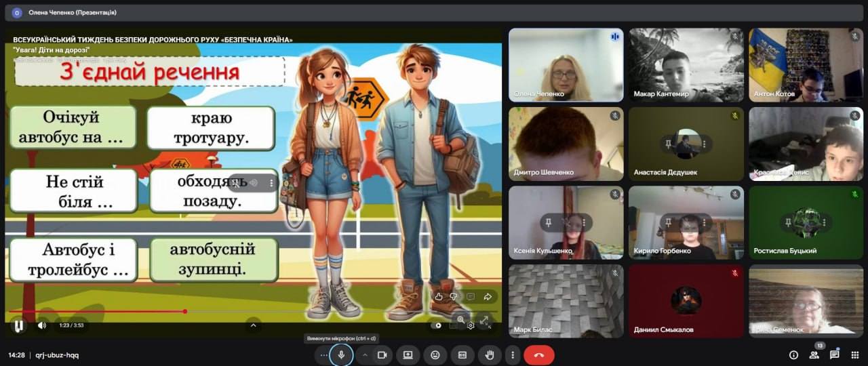This screenshot has width=868, height=366.
Task: Raise hand in the meeting
Action: click(x=489, y=354)
